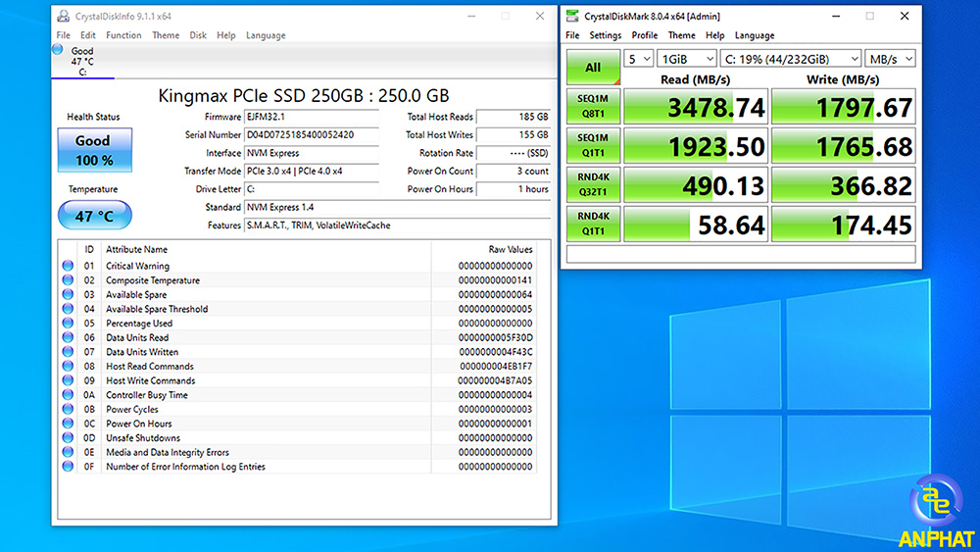Click the empty comment box in CrystalDiskMark
This screenshot has width=980, height=552.
click(x=741, y=254)
